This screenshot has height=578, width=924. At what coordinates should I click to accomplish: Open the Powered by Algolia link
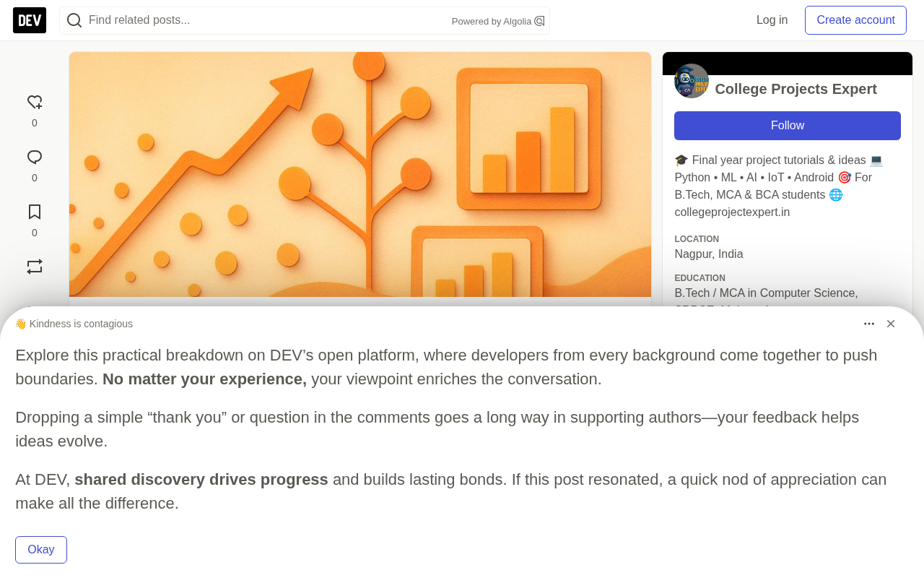point(498,21)
